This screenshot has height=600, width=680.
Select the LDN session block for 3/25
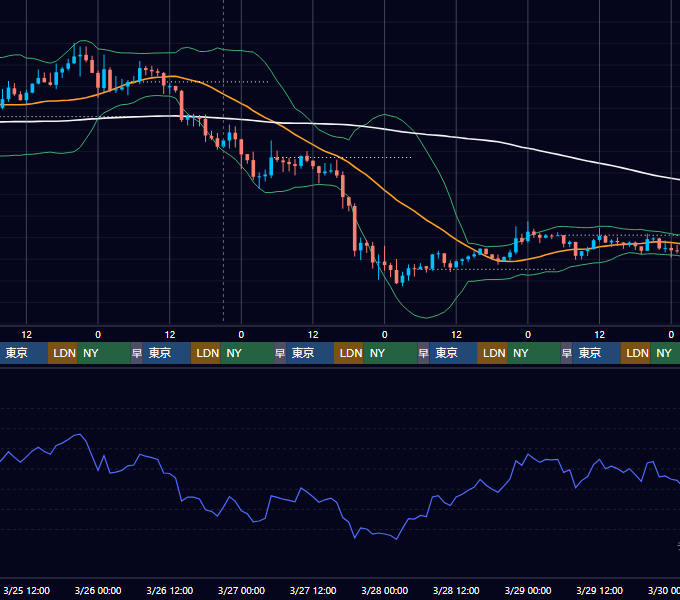click(62, 353)
